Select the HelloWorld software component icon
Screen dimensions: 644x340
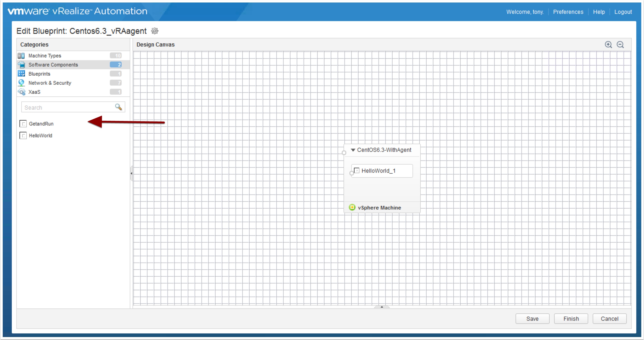[23, 136]
